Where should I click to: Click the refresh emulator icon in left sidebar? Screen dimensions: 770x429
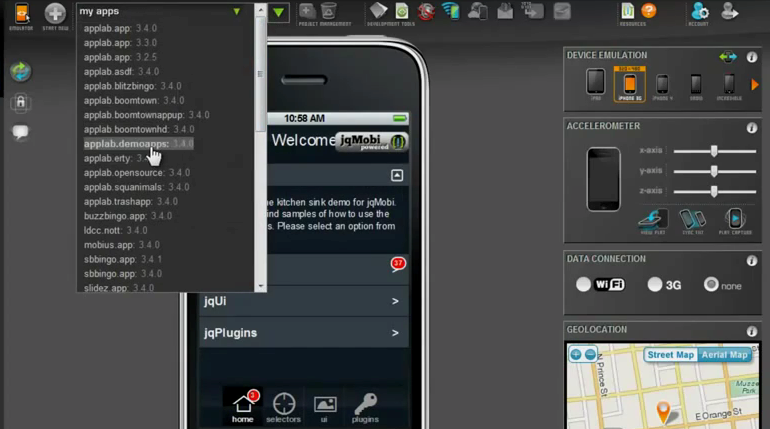[20, 72]
